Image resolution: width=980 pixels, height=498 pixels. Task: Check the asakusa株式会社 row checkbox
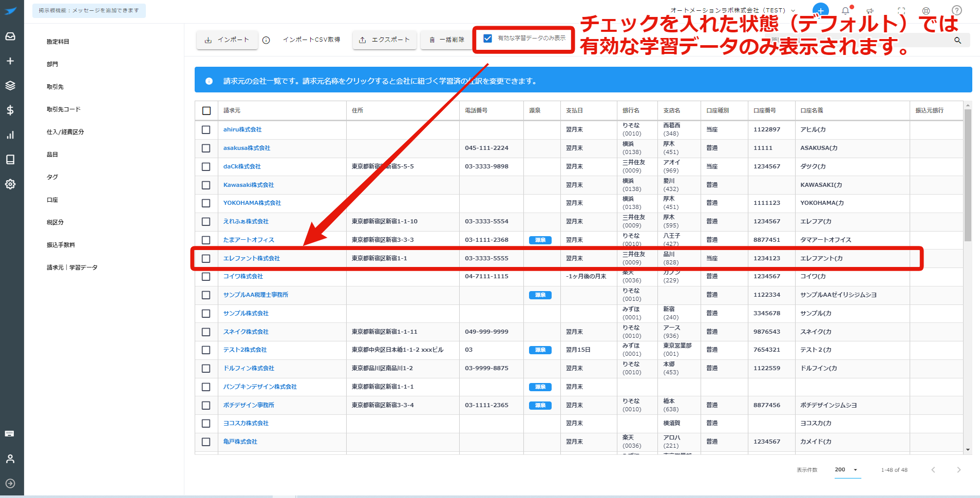coord(206,148)
